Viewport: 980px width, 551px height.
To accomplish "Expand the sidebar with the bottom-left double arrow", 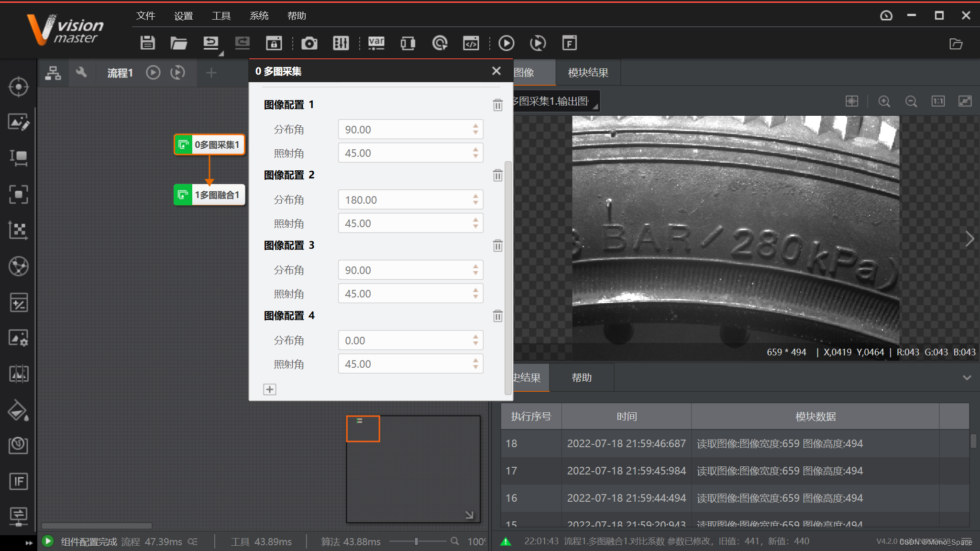I will [x=29, y=542].
